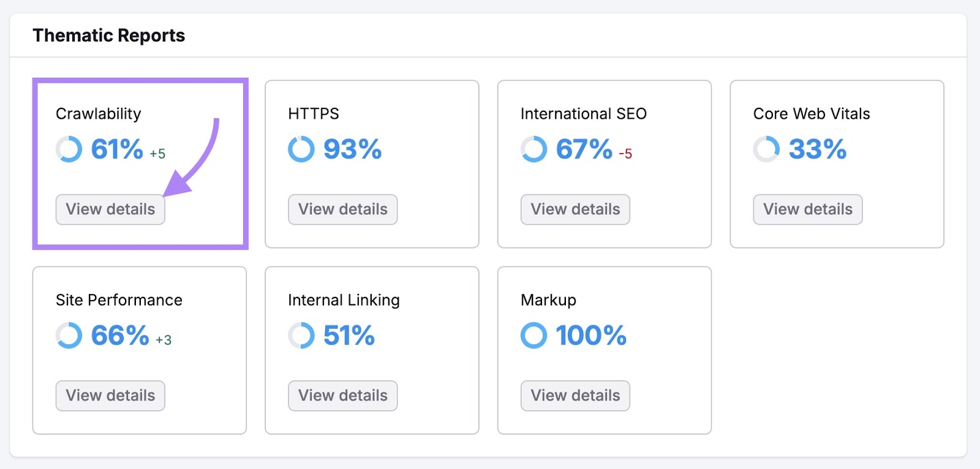View details for Core Web Vitals
Screen dimensions: 980x469
[807, 209]
